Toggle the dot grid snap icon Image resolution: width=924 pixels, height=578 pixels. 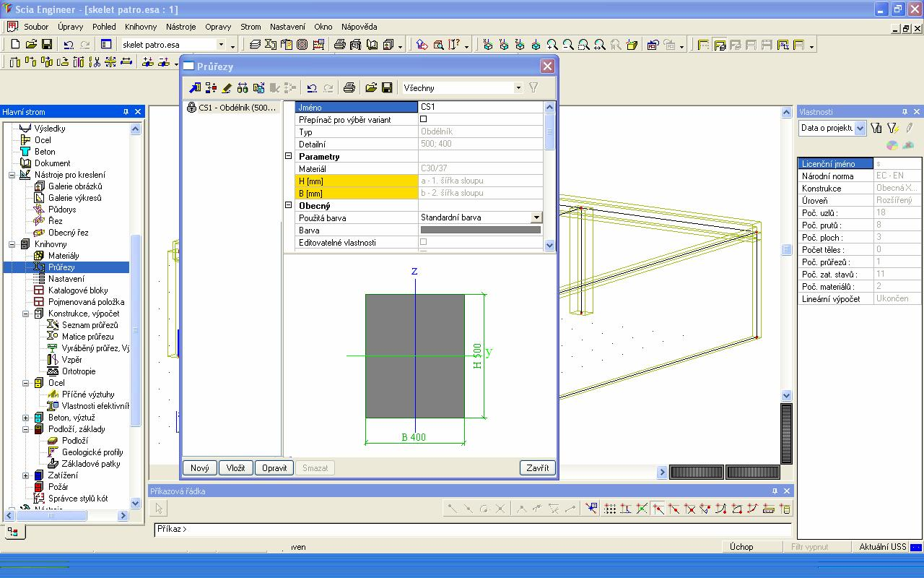[x=610, y=509]
